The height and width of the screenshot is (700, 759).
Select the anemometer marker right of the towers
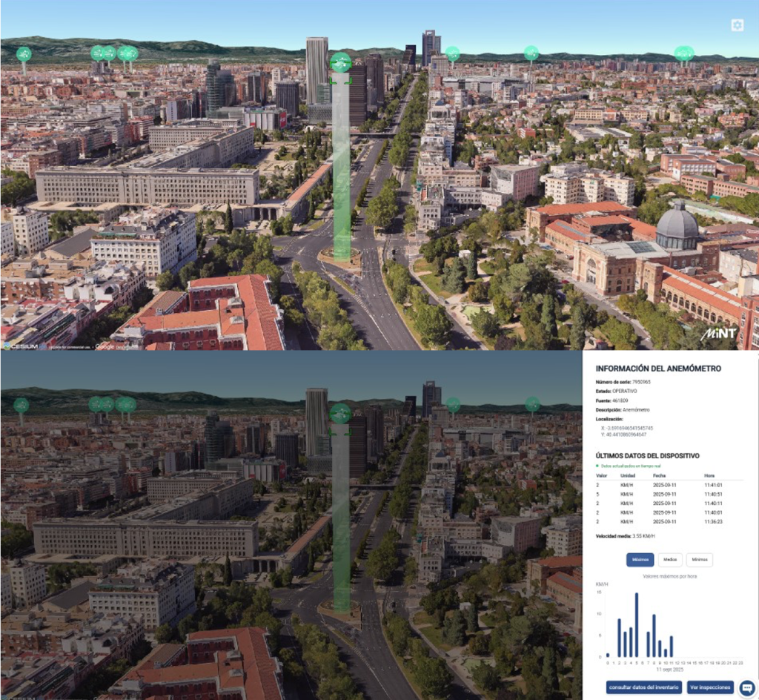click(451, 54)
